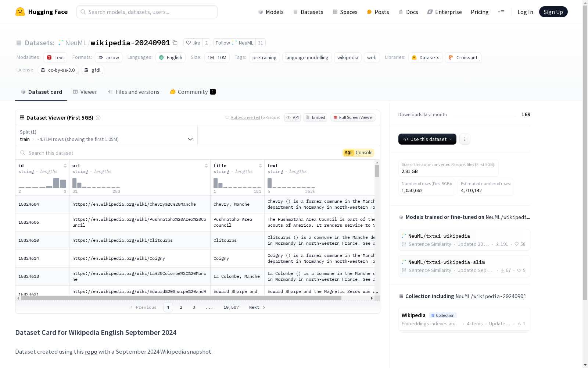Open Docs in top navigation
The height and width of the screenshot is (368, 588).
click(408, 12)
